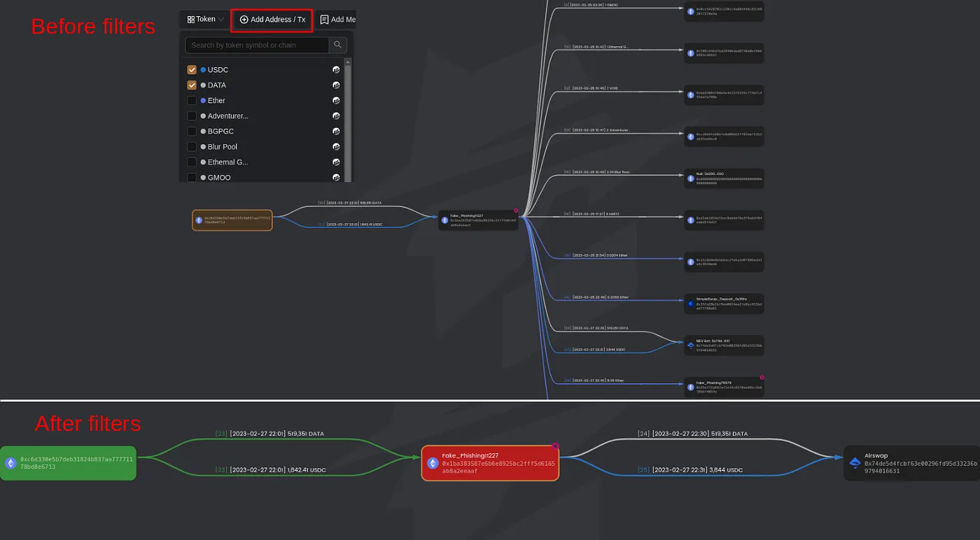Click the chart icon beside GMOO token
The height and width of the screenshot is (540, 980).
coord(336,177)
